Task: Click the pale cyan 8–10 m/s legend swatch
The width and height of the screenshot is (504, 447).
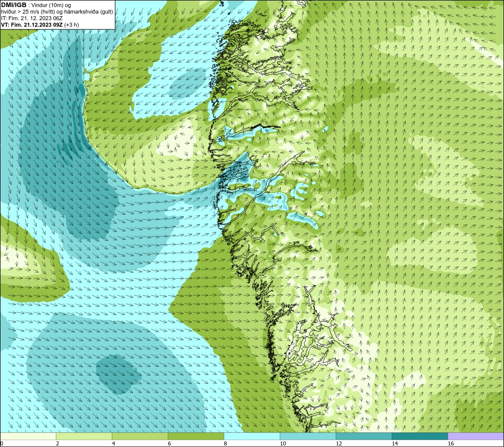Action: [251, 436]
